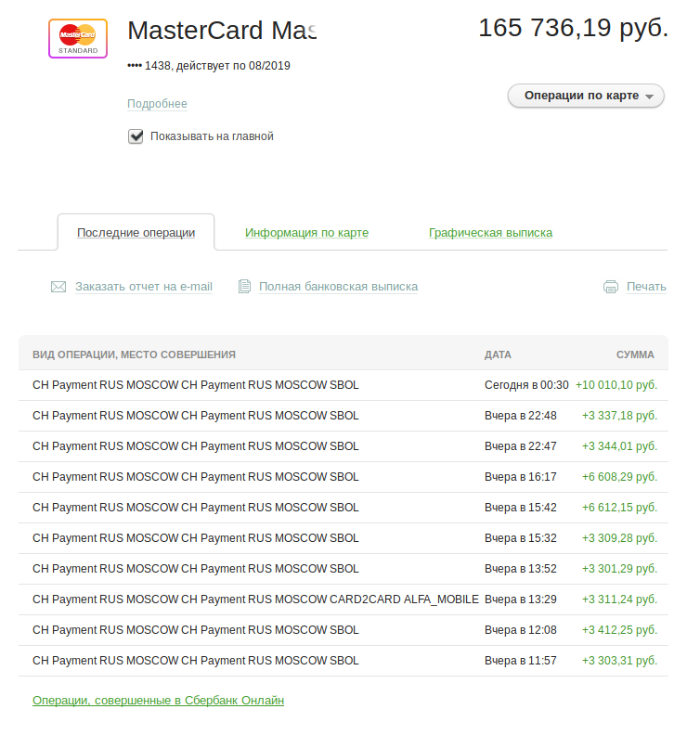Click the document icon for full bank statement

click(244, 286)
